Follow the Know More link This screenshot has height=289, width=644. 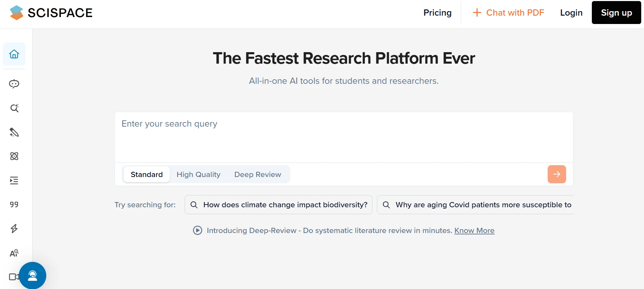coord(474,230)
